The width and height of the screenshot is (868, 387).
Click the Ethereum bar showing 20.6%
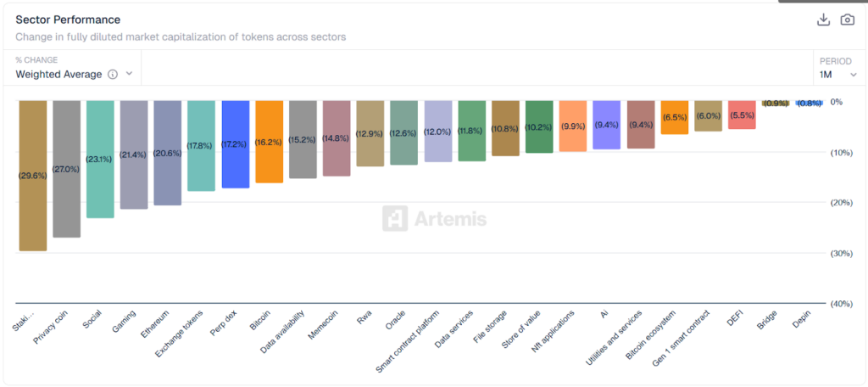pos(167,153)
